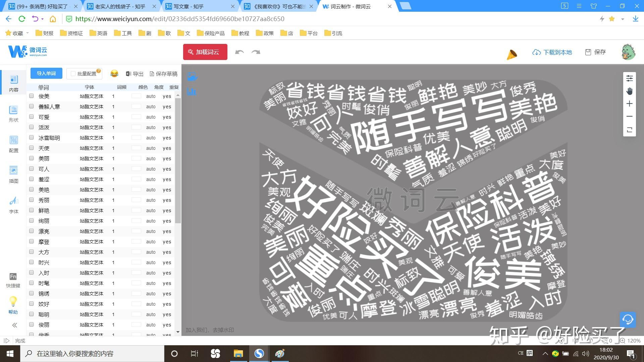The height and width of the screenshot is (362, 644).
Task: Open the 快捷键 shortcuts panel
Action: (x=13, y=280)
